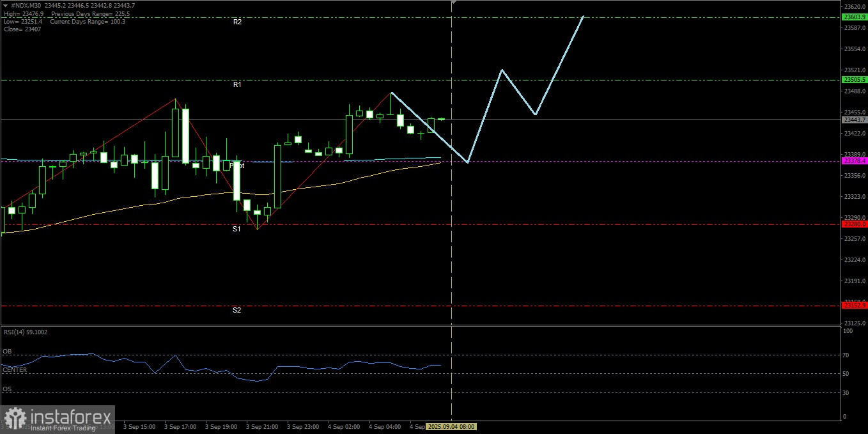
Task: Click the OS oversold label in RSI pane
Action: coord(7,389)
